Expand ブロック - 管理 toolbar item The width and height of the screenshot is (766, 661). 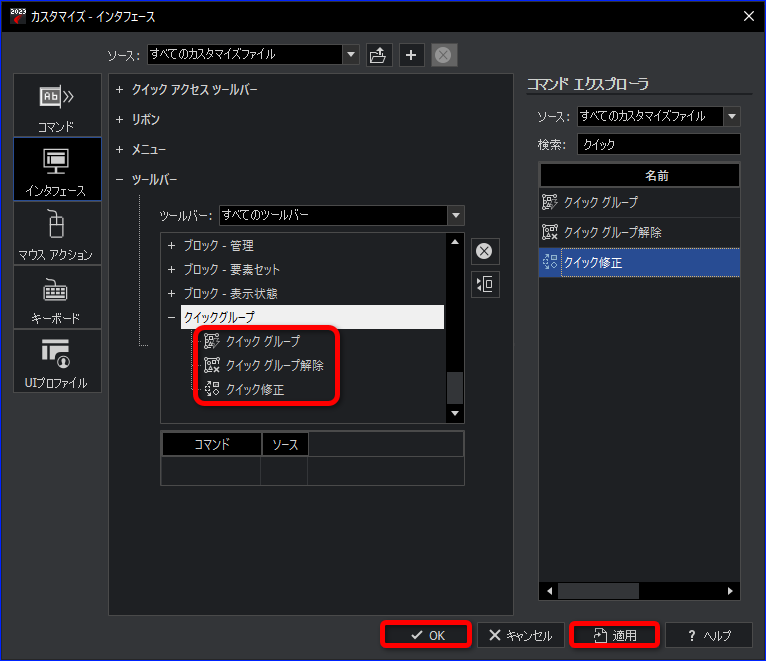(x=171, y=245)
